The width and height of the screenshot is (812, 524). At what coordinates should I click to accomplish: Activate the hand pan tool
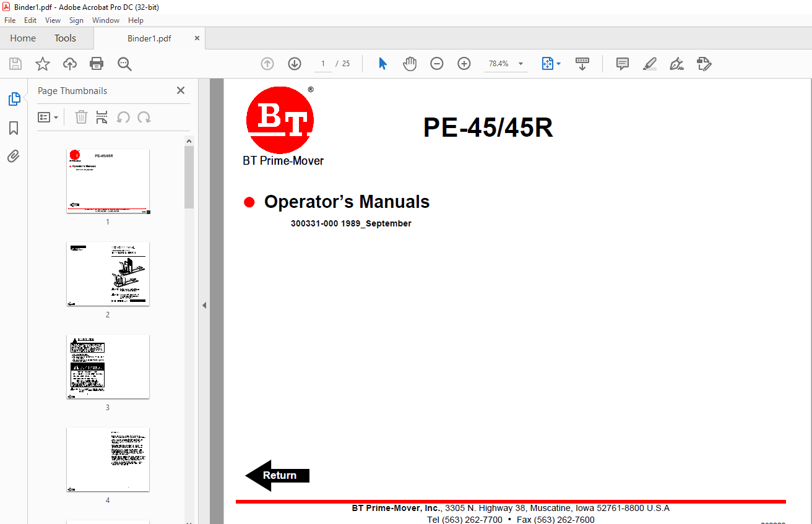click(410, 64)
